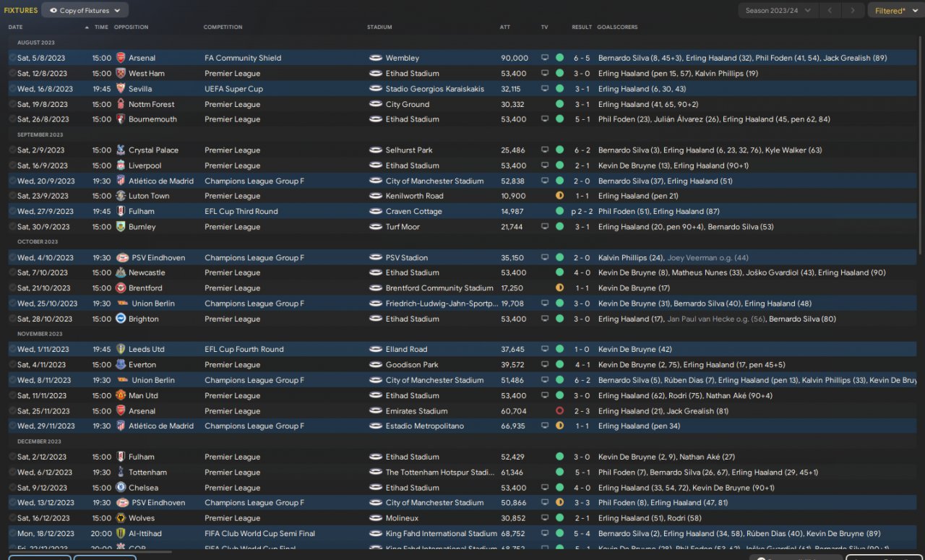The image size is (925, 560).
Task: Tick the row selector for Wed, 1/11/2023
Action: (x=12, y=349)
